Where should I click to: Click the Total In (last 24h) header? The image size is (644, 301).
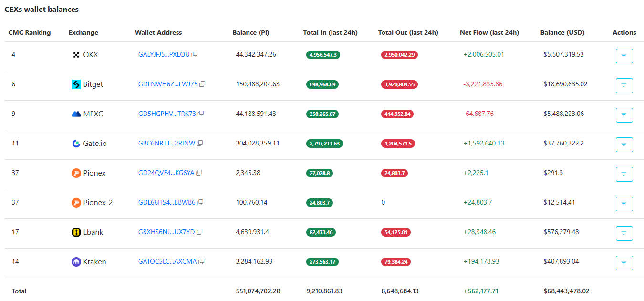pyautogui.click(x=330, y=33)
